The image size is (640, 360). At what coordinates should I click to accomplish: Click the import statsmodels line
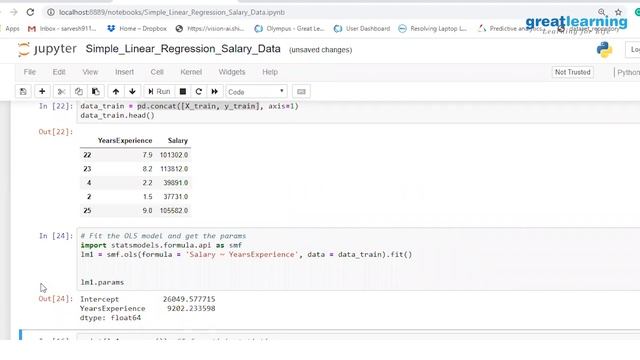(x=161, y=245)
